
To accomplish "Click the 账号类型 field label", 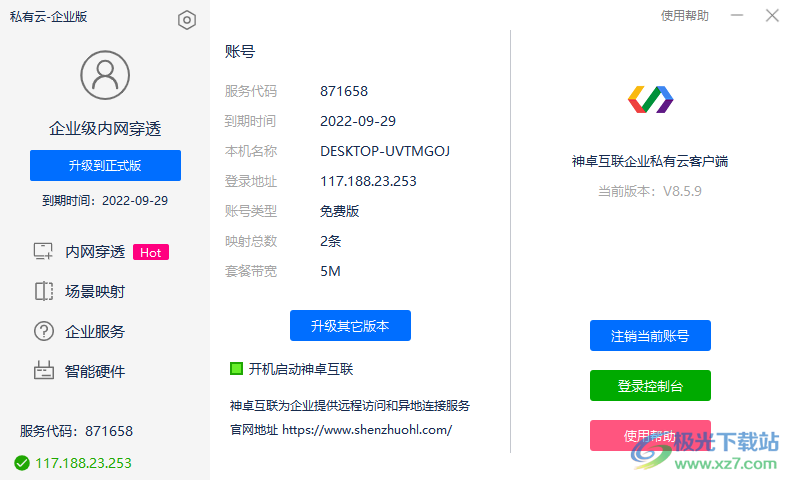I will 251,211.
